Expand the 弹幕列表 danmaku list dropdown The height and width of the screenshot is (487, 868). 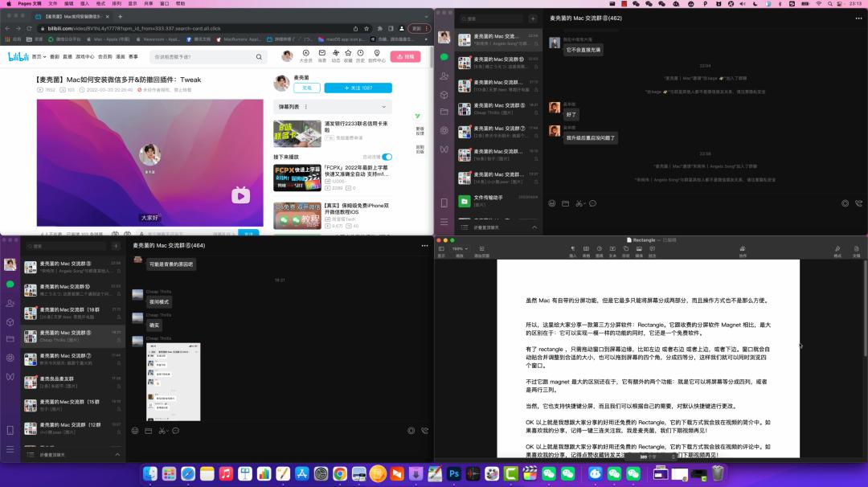[383, 107]
